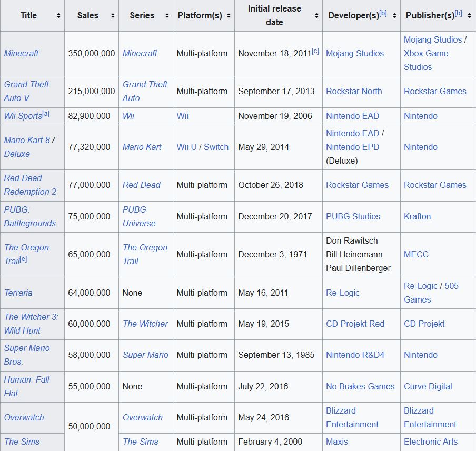Sort by Platform(s) column arrows
The width and height of the screenshot is (476, 451).
[229, 15]
